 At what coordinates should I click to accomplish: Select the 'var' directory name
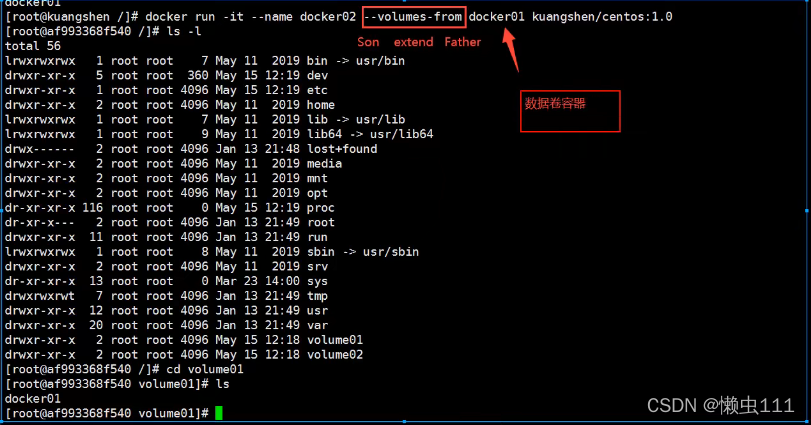coord(317,326)
